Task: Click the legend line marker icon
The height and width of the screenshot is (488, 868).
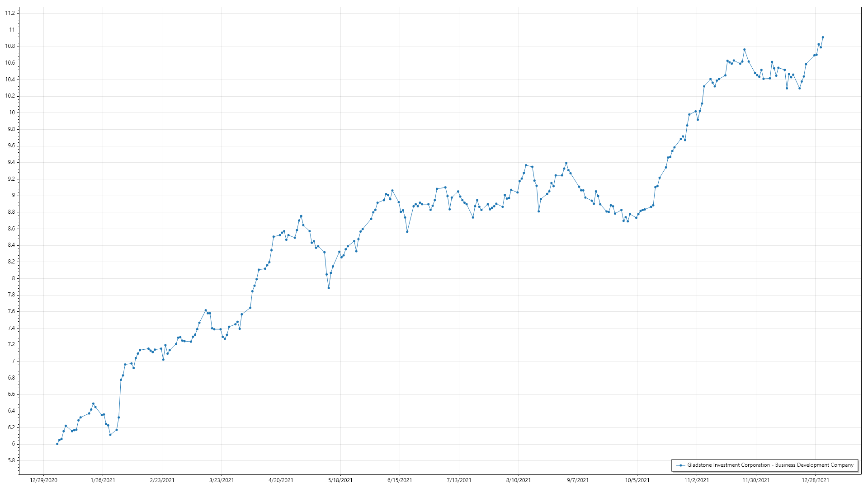Action: click(680, 465)
